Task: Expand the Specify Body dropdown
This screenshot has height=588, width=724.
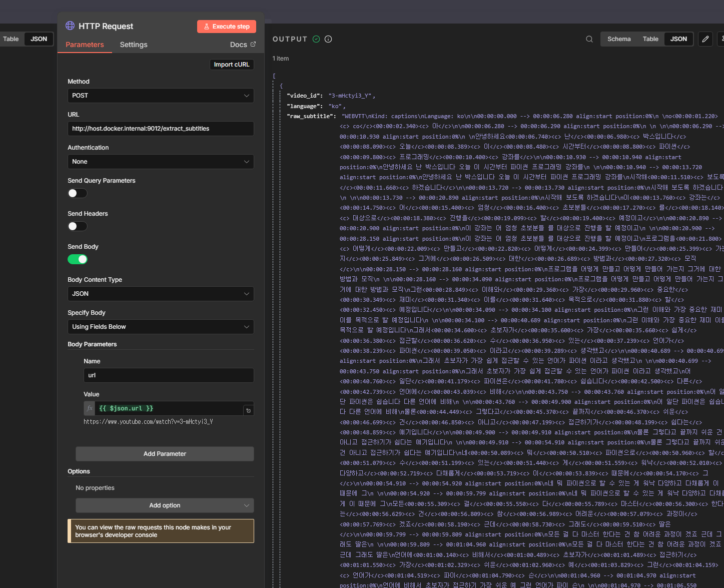Action: 161,327
